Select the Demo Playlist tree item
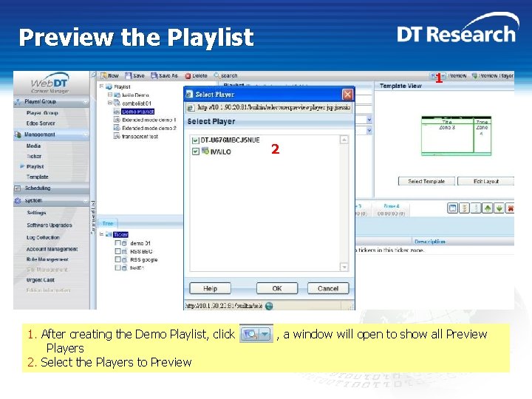This screenshot has height=399, width=532. point(137,112)
